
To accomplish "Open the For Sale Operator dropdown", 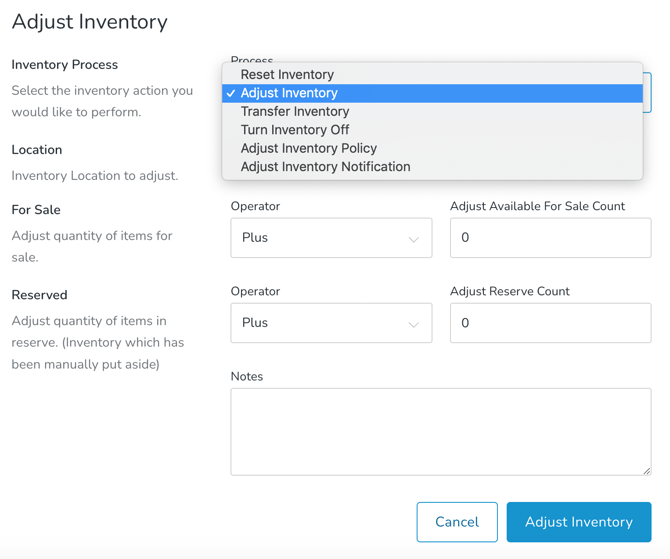I will [330, 238].
